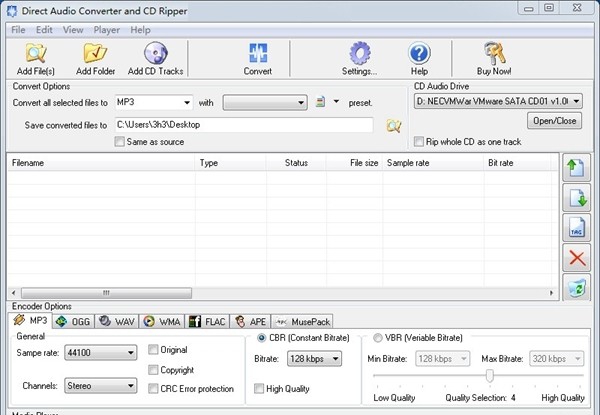Click the file list horizontal scrollbar thumb

[106, 293]
